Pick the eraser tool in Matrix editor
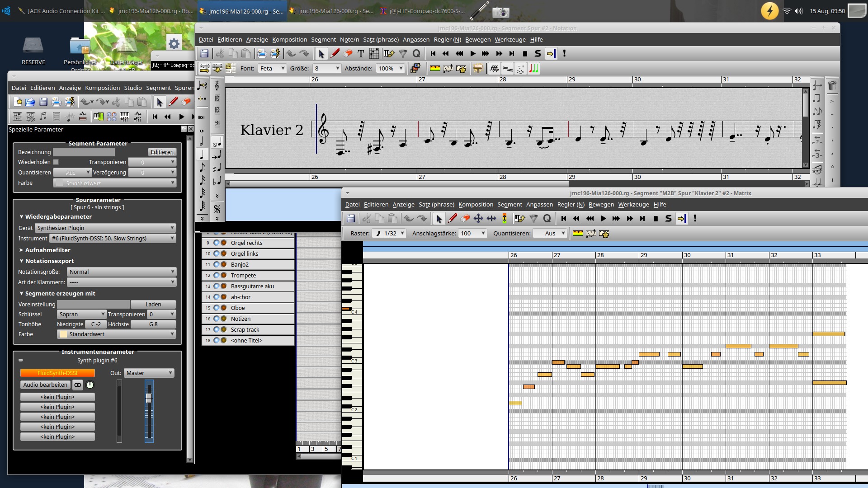This screenshot has height=488, width=868. [x=465, y=219]
